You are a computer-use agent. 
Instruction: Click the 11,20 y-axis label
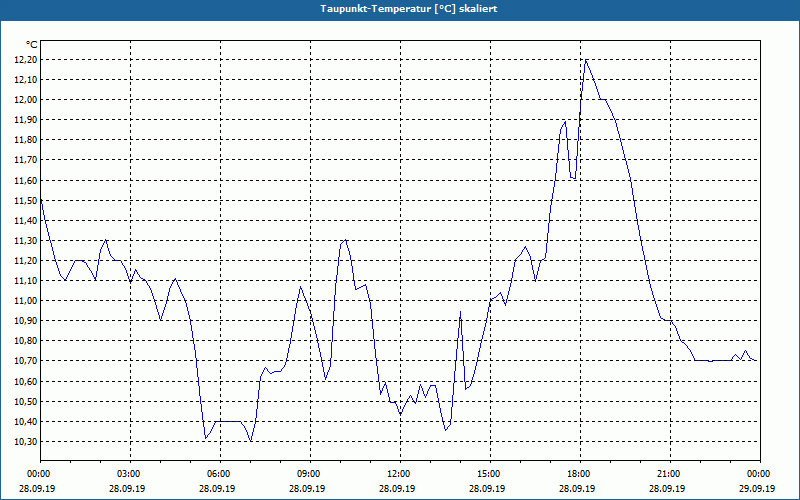[x=27, y=261]
